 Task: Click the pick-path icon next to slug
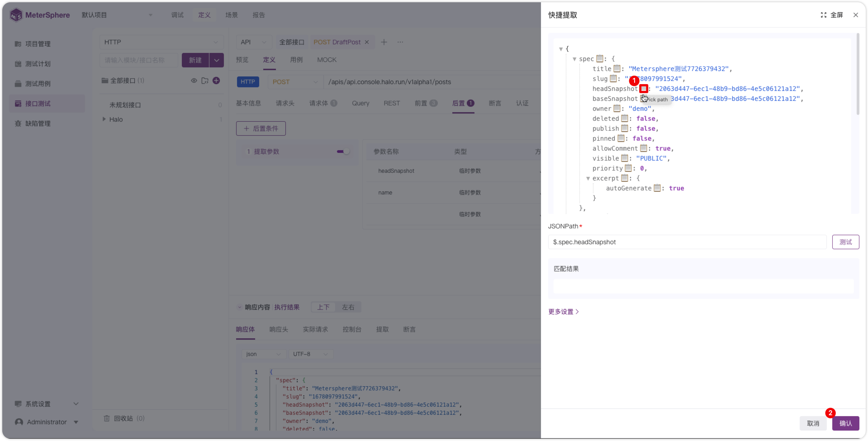(x=613, y=79)
